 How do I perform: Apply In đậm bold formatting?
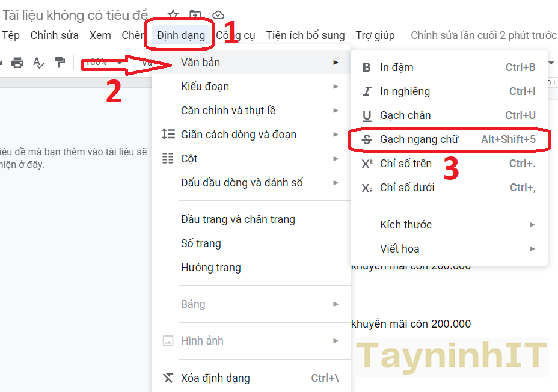point(396,67)
